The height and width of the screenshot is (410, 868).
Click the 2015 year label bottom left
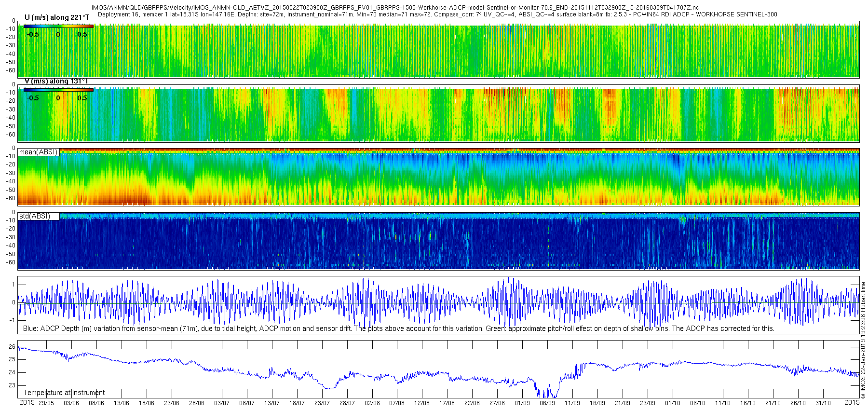pyautogui.click(x=27, y=402)
